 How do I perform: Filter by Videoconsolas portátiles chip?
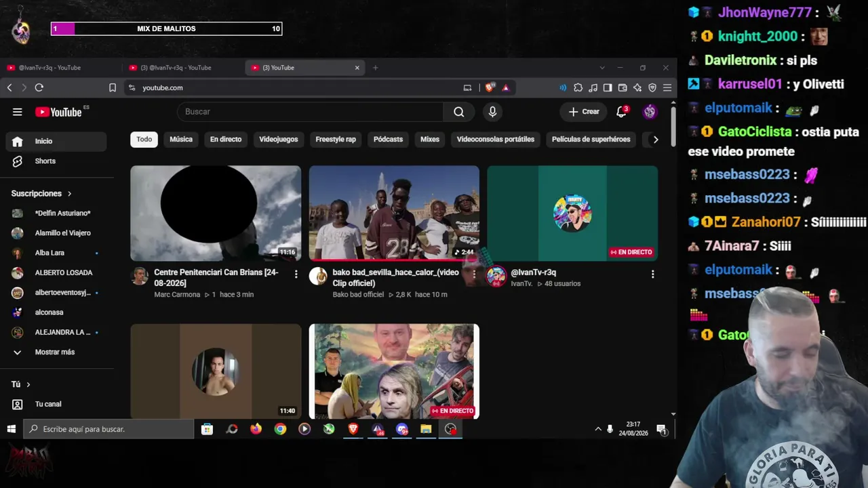coord(496,140)
